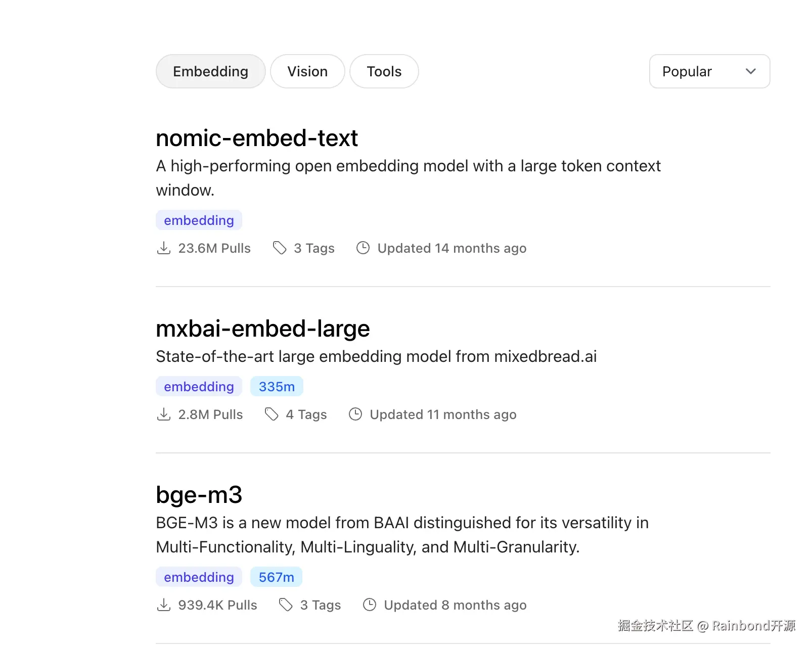812x649 pixels.
Task: Click clock icon beside Updated 14 months ago
Action: pos(363,248)
